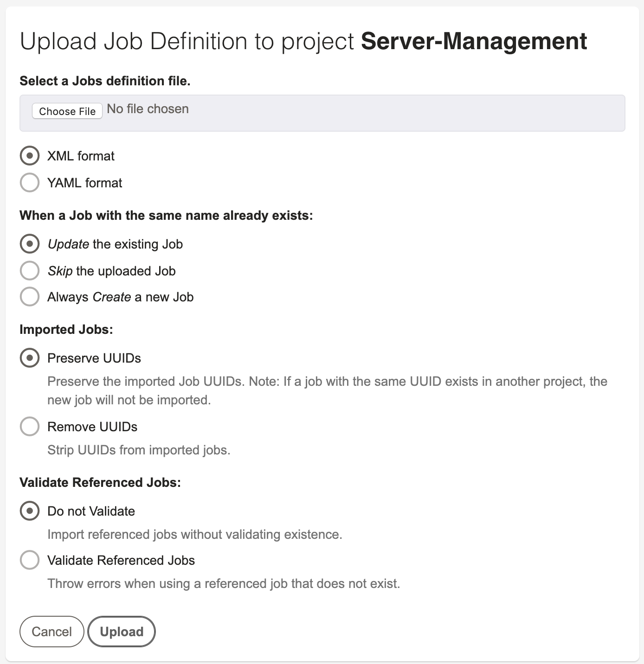Click the 'Do not Validate' label text
Screen dimensions: 644x664
pos(90,511)
